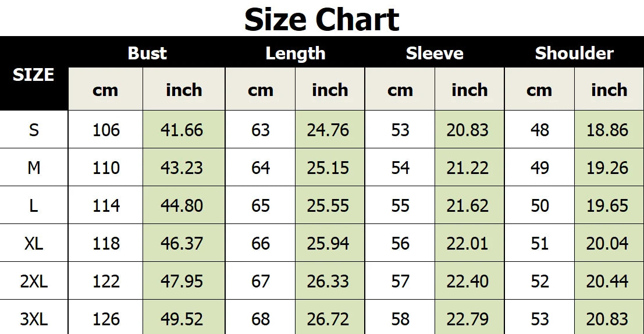Select the sleeve inch value 22.01
The height and width of the screenshot is (334, 644).
[x=468, y=243]
